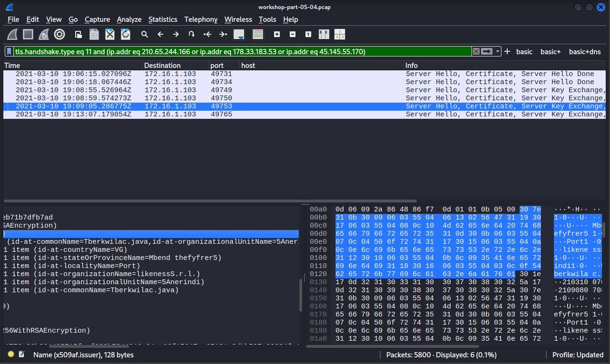This screenshot has width=610, height=364.
Task: Clear the display filter with X
Action: click(x=476, y=51)
